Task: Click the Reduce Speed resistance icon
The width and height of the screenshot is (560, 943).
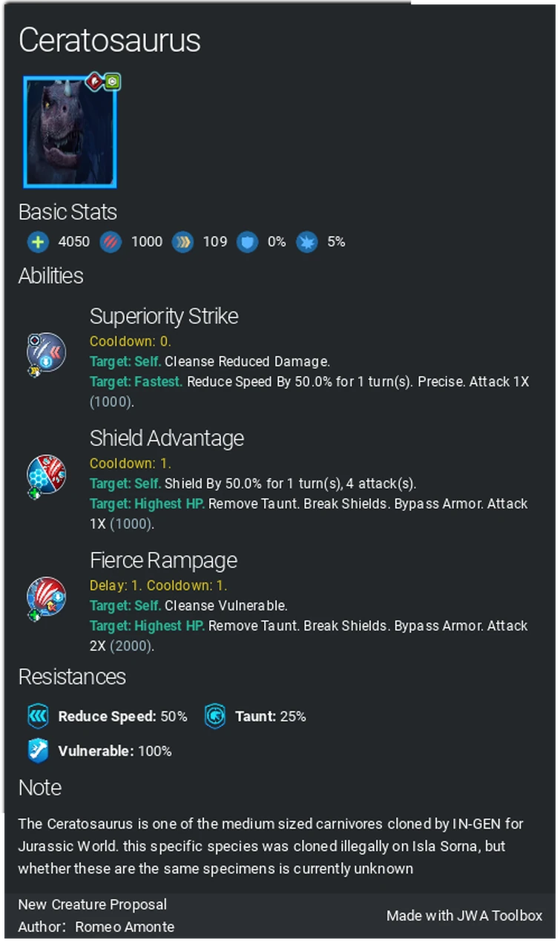Action: click(x=38, y=717)
